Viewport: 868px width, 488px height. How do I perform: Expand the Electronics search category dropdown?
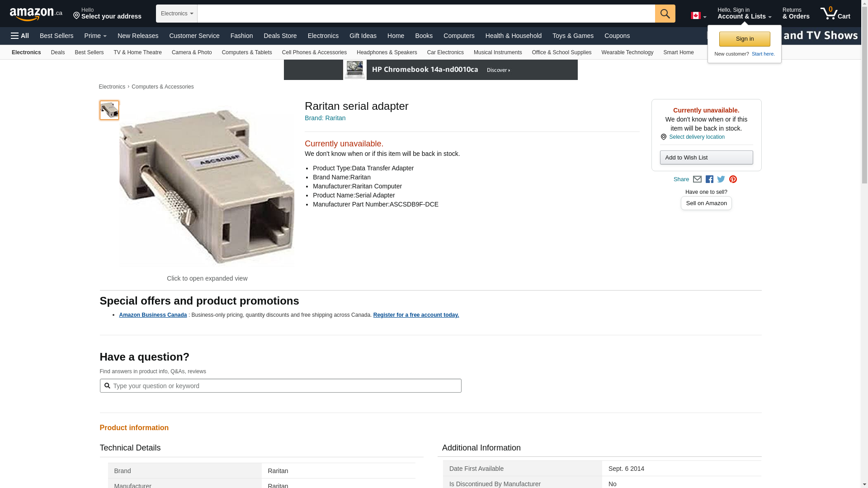(x=177, y=14)
